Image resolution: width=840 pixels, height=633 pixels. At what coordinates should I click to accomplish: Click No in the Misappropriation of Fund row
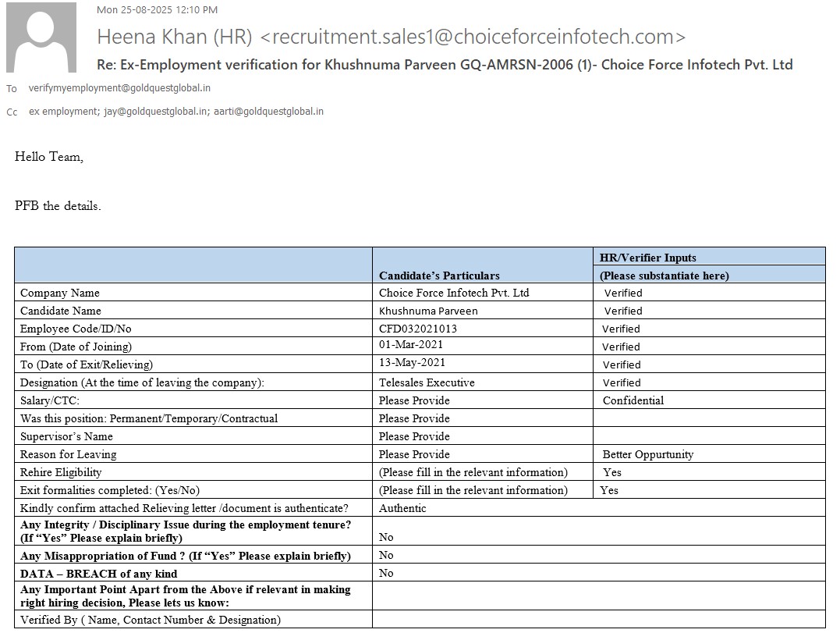[x=386, y=555]
